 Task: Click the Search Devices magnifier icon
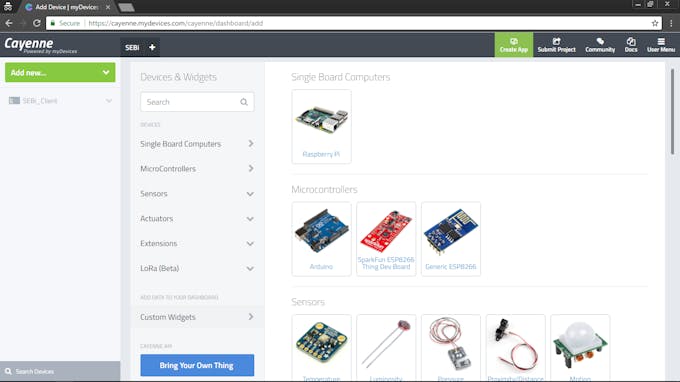(x=8, y=371)
